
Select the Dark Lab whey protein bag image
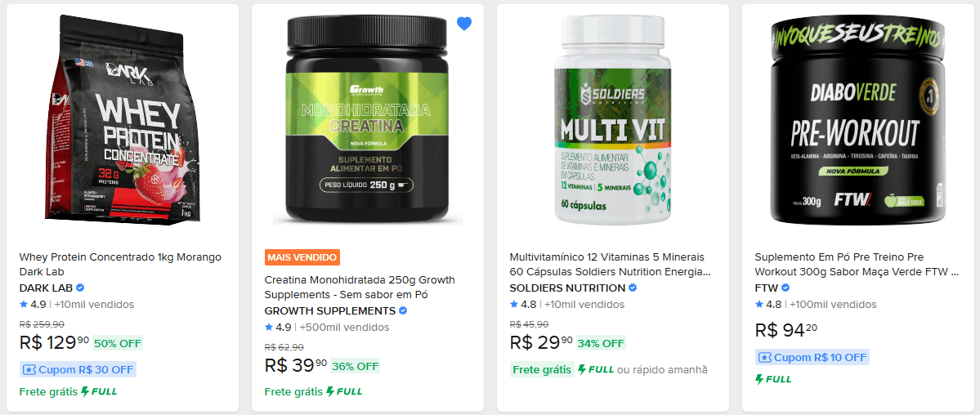tap(116, 118)
